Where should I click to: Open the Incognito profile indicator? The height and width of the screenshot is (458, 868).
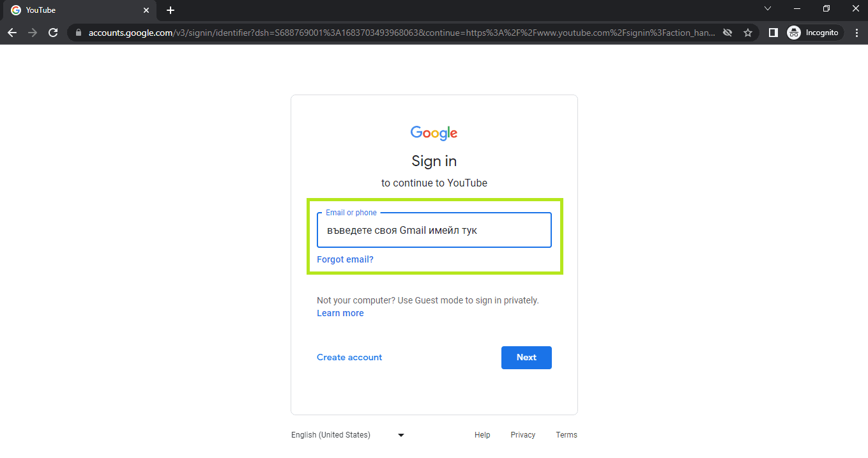point(814,33)
